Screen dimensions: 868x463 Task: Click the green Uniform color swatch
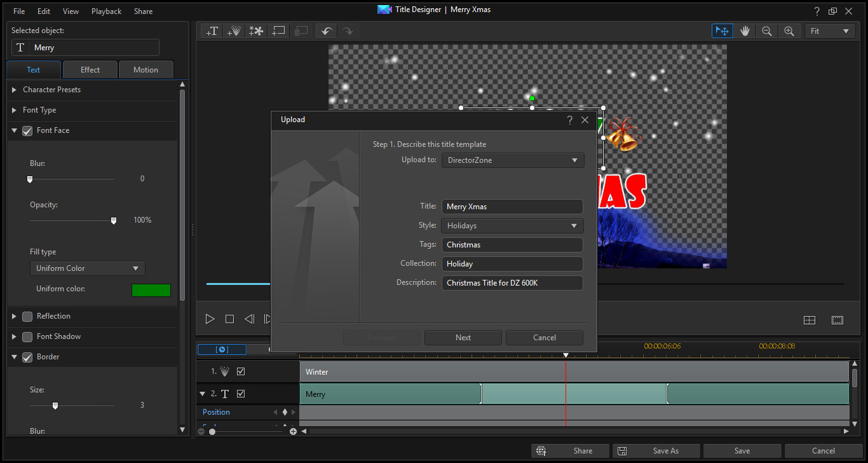tap(151, 290)
